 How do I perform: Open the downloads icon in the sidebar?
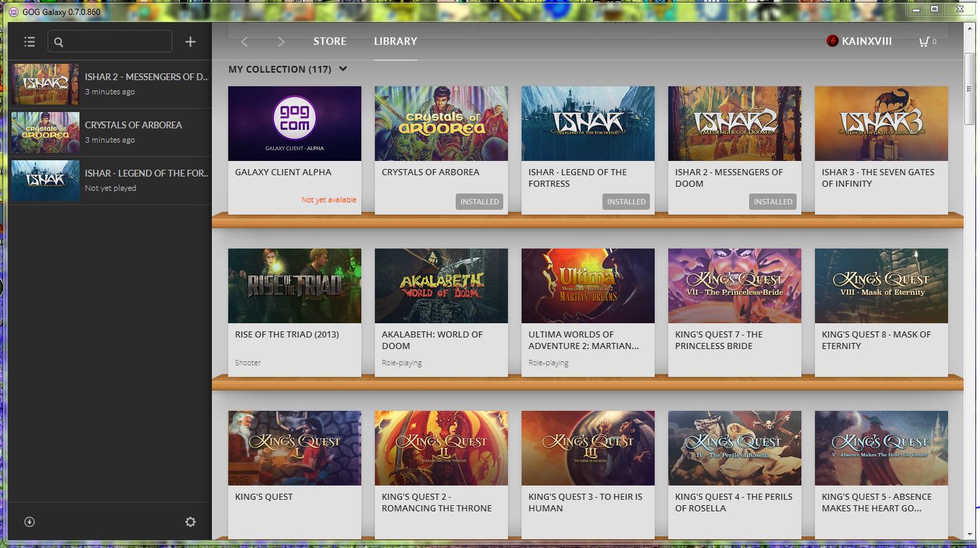(29, 522)
